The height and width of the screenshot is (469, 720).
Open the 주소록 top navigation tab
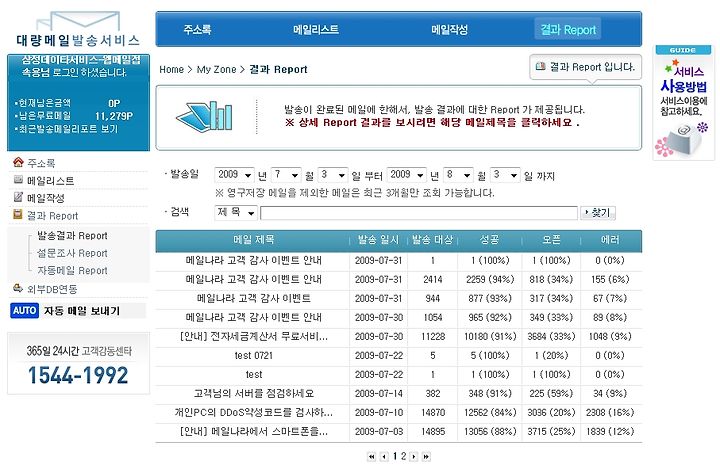197,30
